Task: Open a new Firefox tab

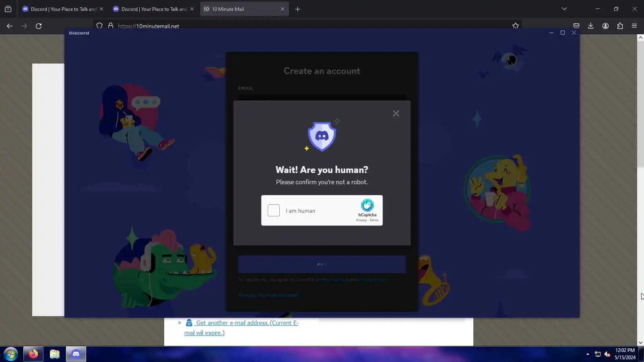Action: pyautogui.click(x=298, y=9)
